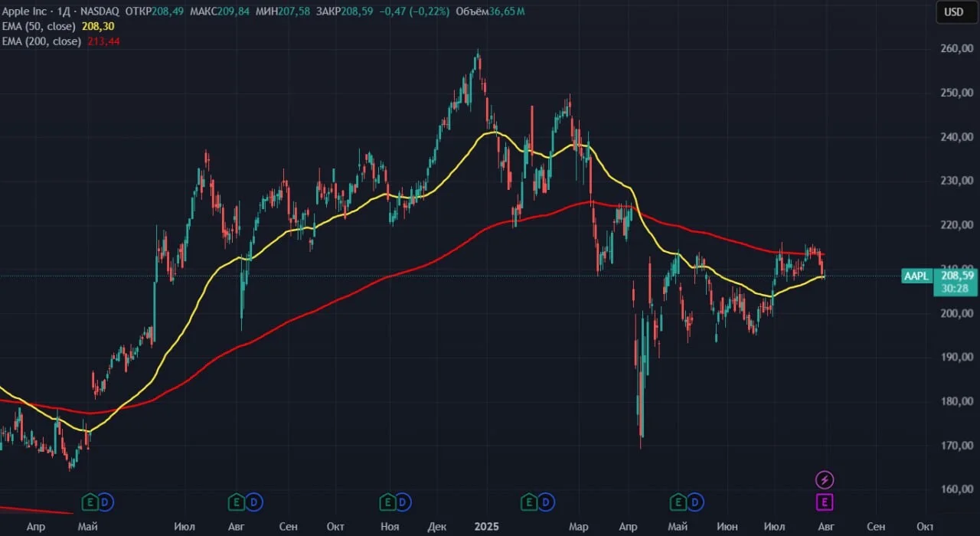Click the ОТКР open value 208,49

coord(168,11)
